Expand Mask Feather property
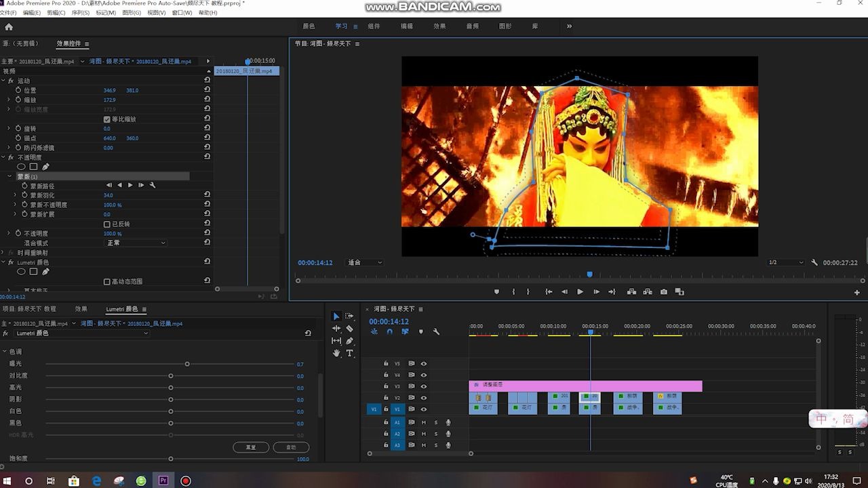Image resolution: width=868 pixels, height=488 pixels. pyautogui.click(x=15, y=195)
